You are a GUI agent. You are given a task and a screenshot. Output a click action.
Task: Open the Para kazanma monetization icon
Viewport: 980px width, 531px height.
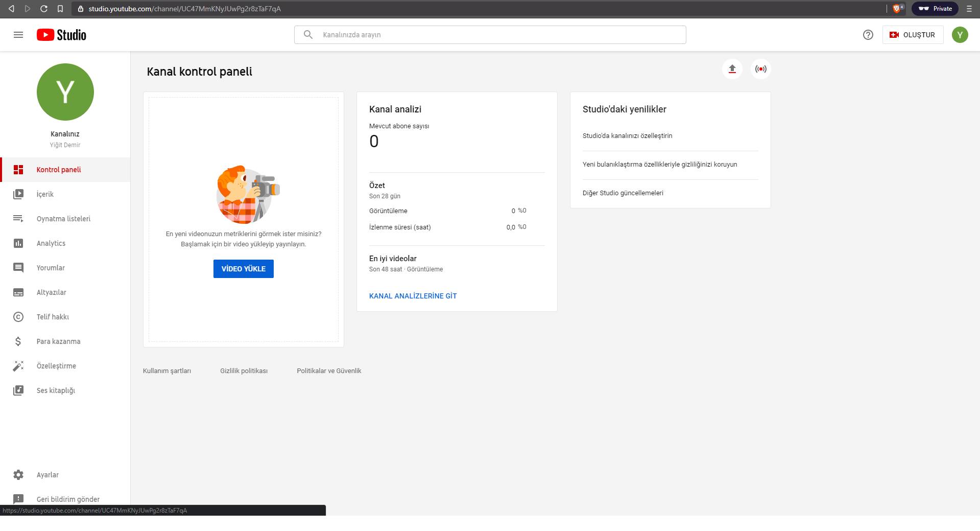[x=18, y=341]
